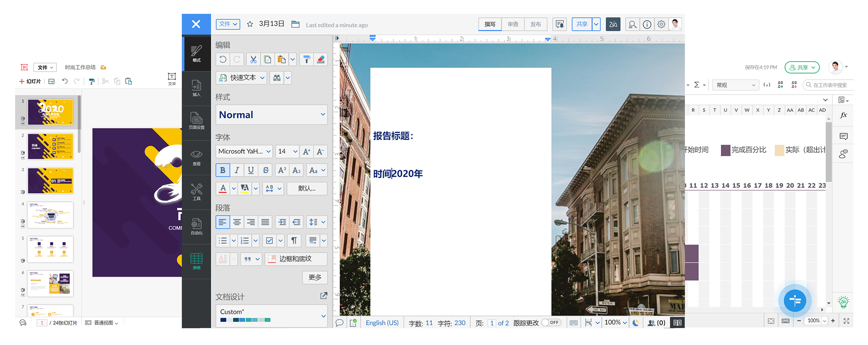Open the 页面设置 (Page setup) sidebar panel
The height and width of the screenshot is (345, 868).
coord(196,121)
